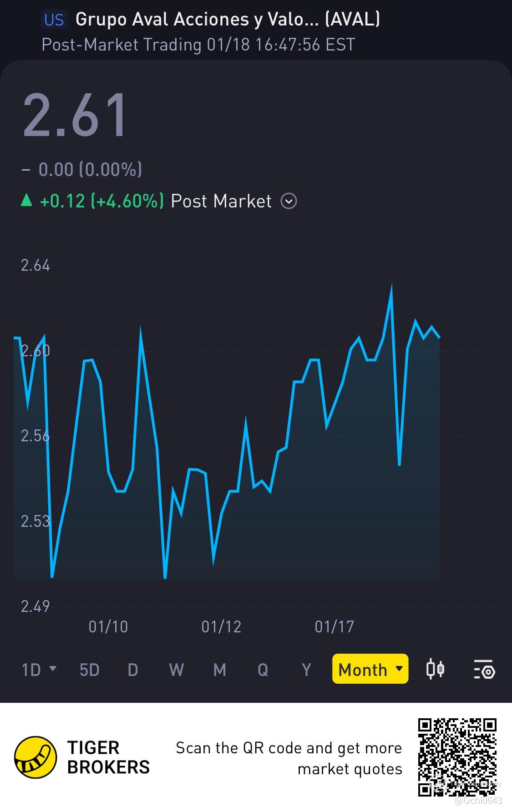Viewport: 512px width, 812px height.
Task: Select the D daily chart tab
Action: tap(132, 670)
